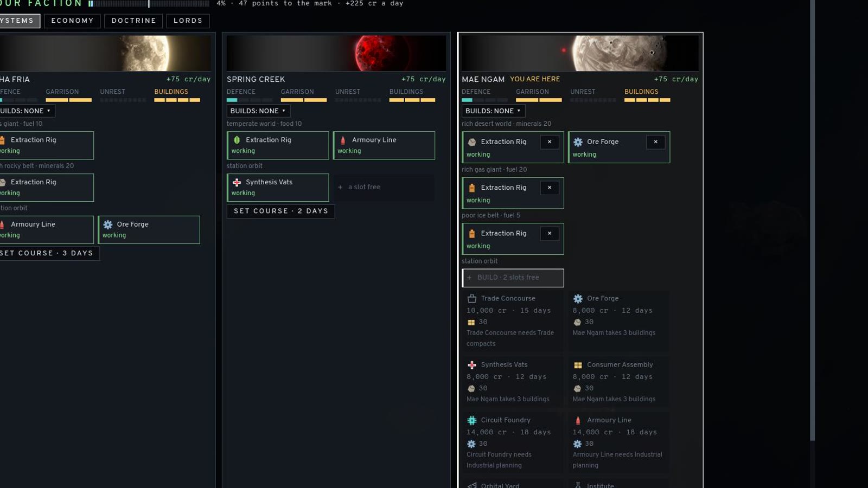Viewport: 868px width, 488px height.
Task: Click the Institute icon
Action: point(578,486)
